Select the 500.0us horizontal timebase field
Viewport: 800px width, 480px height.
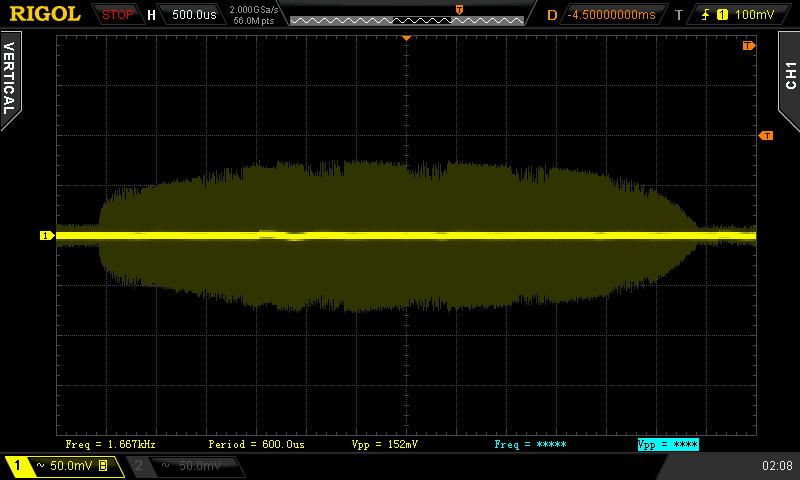tap(192, 15)
